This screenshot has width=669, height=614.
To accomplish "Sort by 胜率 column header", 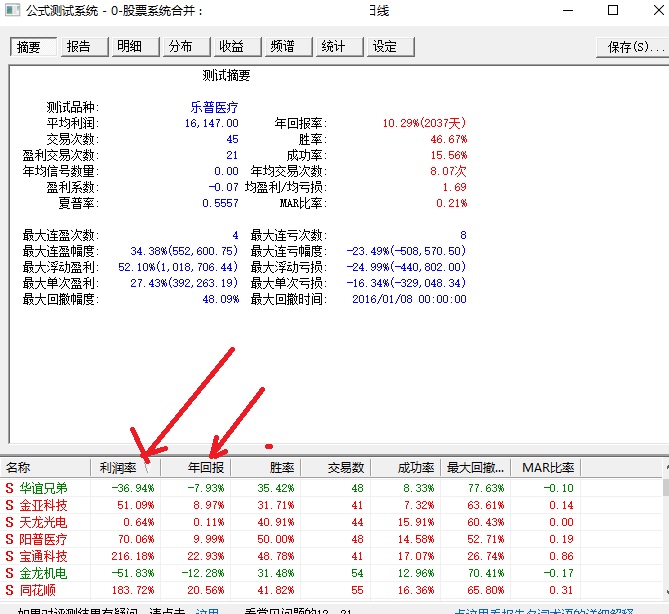I will click(x=265, y=468).
